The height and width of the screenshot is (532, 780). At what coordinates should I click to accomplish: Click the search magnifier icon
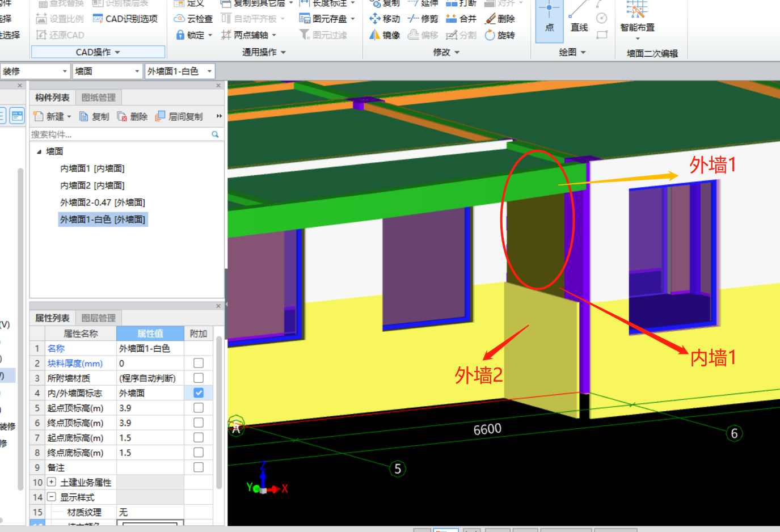tap(216, 134)
